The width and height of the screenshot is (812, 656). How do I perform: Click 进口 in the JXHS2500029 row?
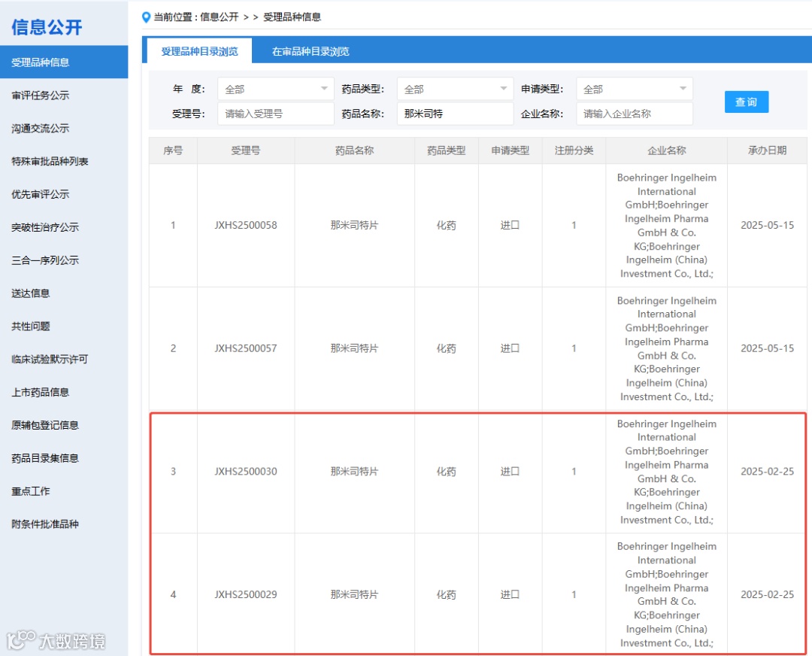coord(510,594)
